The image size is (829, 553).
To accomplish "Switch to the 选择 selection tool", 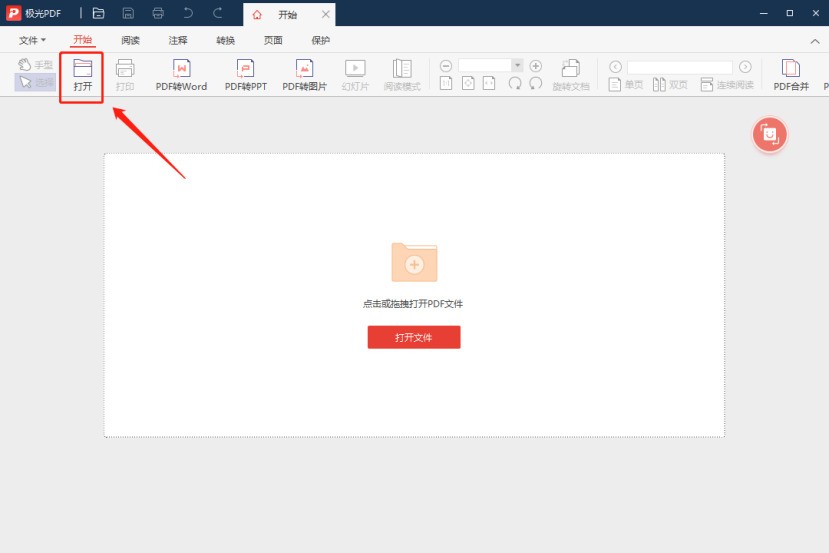I will 36,83.
